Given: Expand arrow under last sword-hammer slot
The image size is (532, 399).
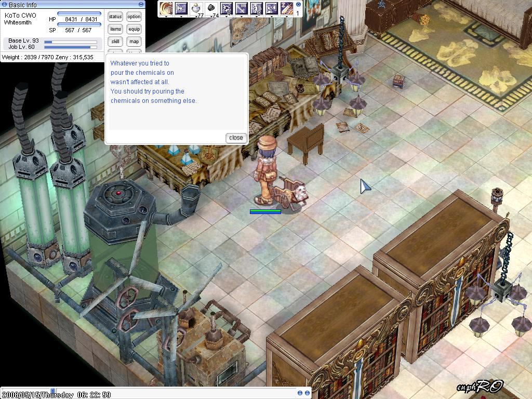Looking at the screenshot, I should 287,16.
